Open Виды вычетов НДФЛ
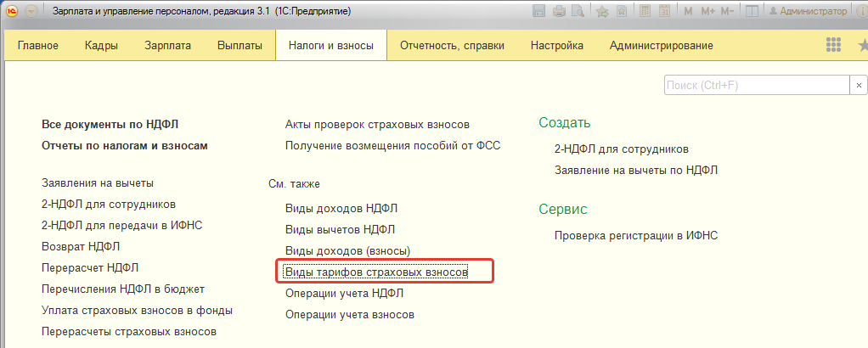Viewport: 868px width, 348px height. (340, 230)
